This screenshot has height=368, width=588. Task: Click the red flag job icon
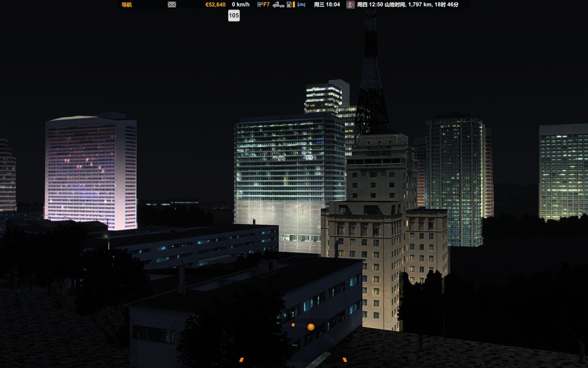click(350, 5)
